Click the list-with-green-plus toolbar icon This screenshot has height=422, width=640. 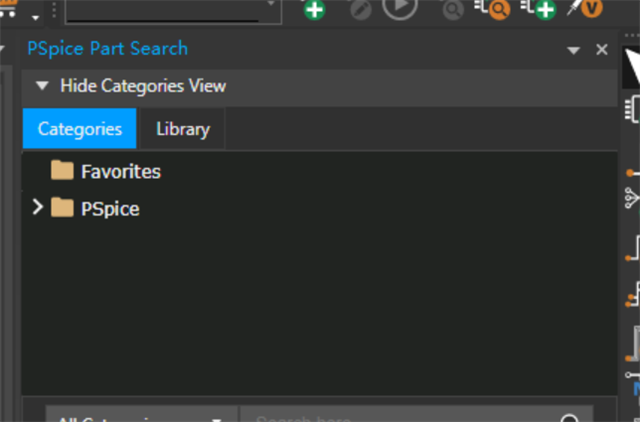click(538, 9)
